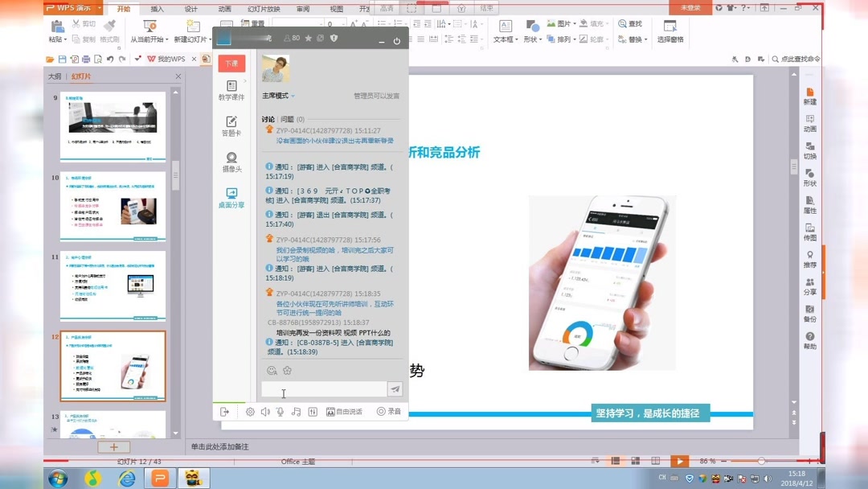This screenshot has width=868, height=489.
Task: Select the microphone icon in the chat toolbar
Action: [x=280, y=411]
